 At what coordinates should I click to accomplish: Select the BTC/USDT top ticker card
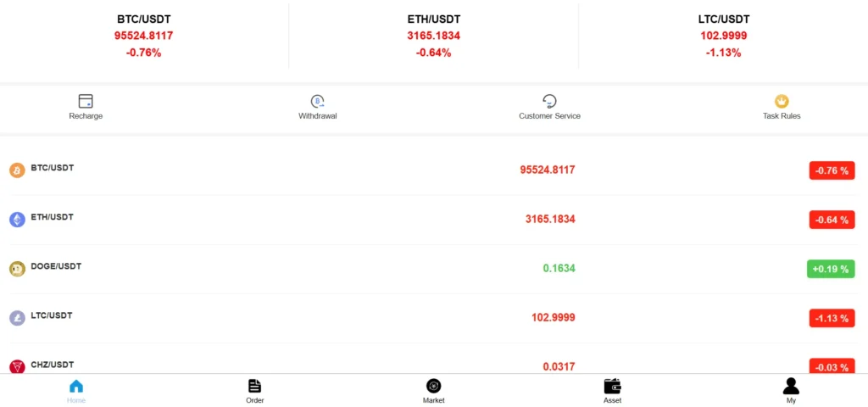coord(144,36)
